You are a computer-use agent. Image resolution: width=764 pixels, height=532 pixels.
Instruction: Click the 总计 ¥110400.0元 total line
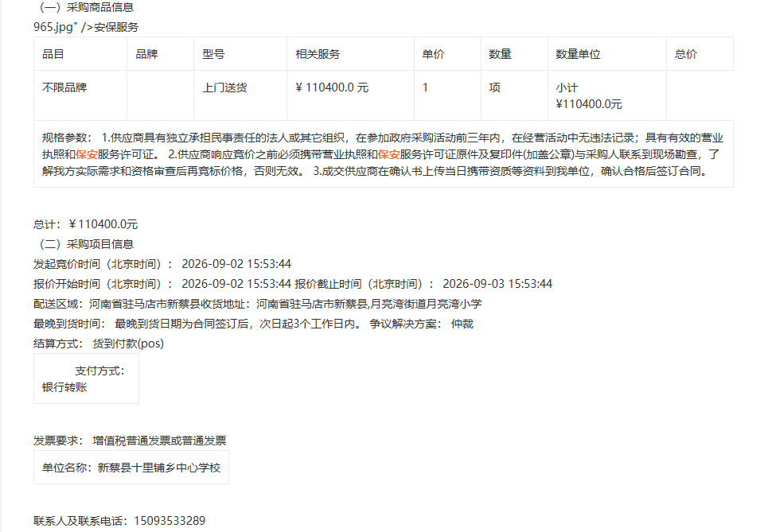(x=86, y=224)
